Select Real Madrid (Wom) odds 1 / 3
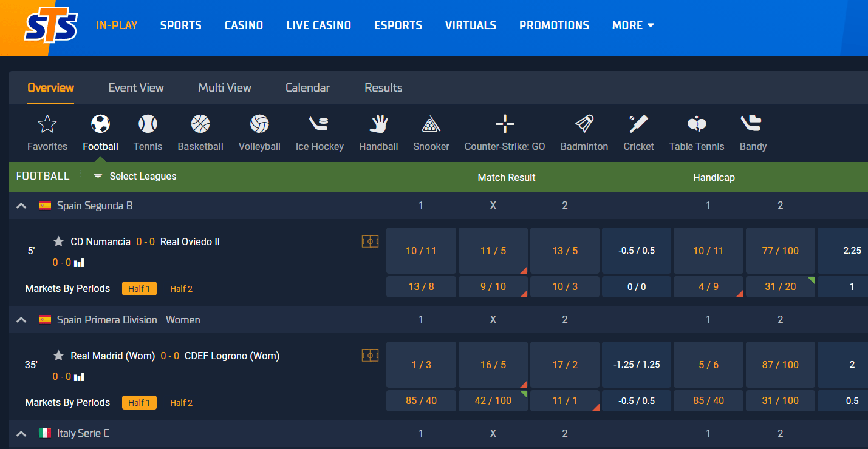This screenshot has height=449, width=868. [421, 365]
